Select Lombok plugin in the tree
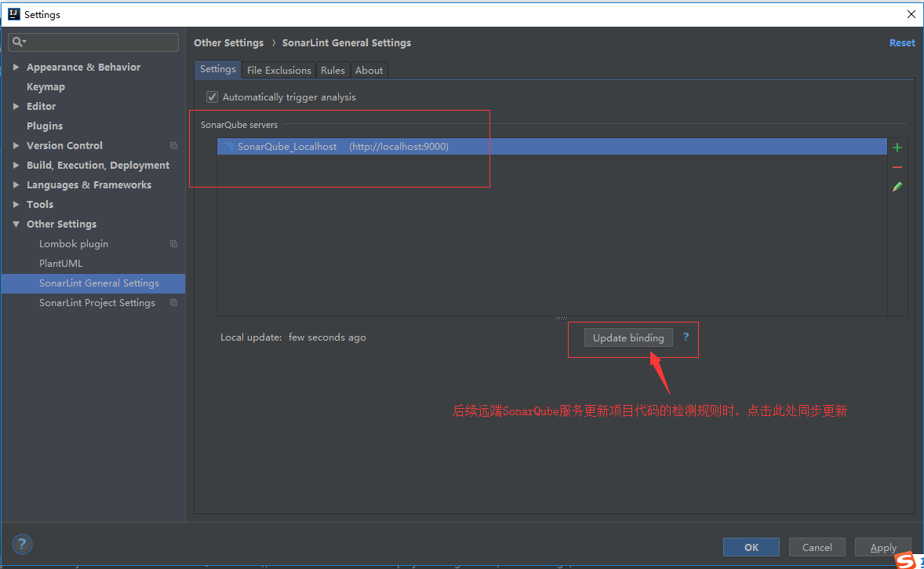This screenshot has width=924, height=569. click(74, 243)
